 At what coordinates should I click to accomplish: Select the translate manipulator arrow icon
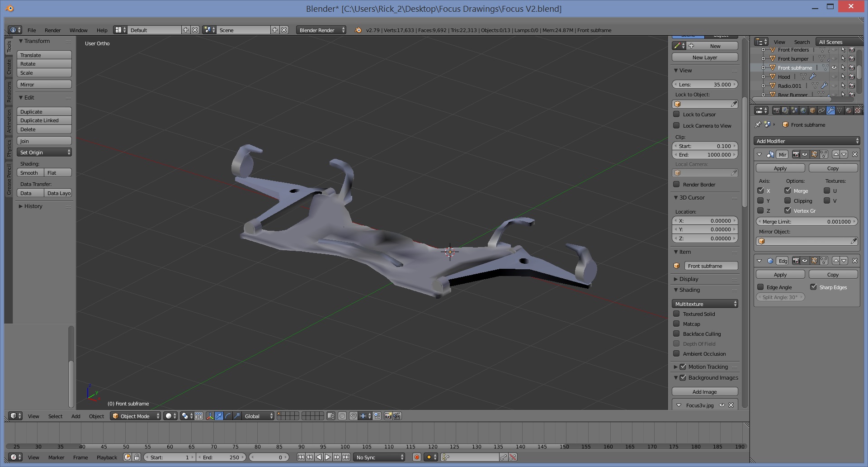coord(219,416)
